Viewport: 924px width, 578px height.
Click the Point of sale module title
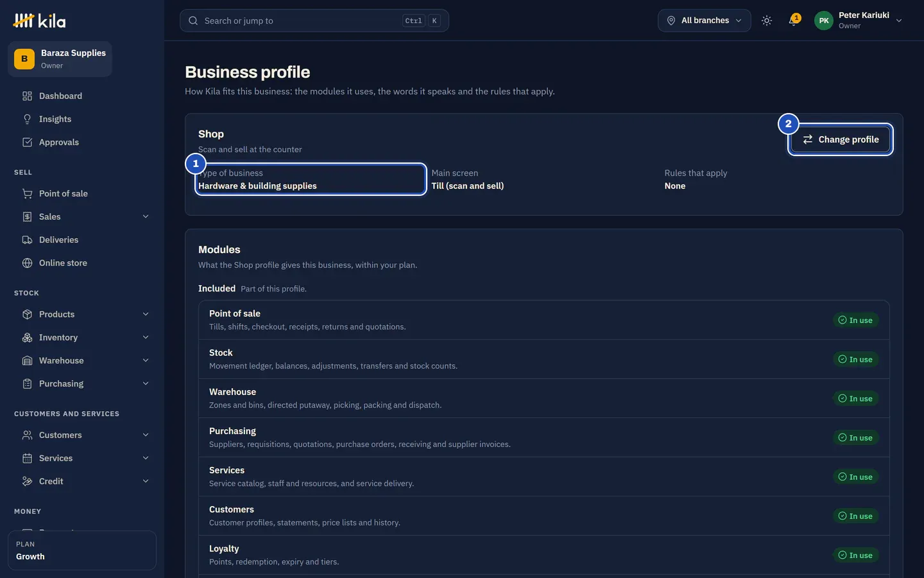coord(235,314)
